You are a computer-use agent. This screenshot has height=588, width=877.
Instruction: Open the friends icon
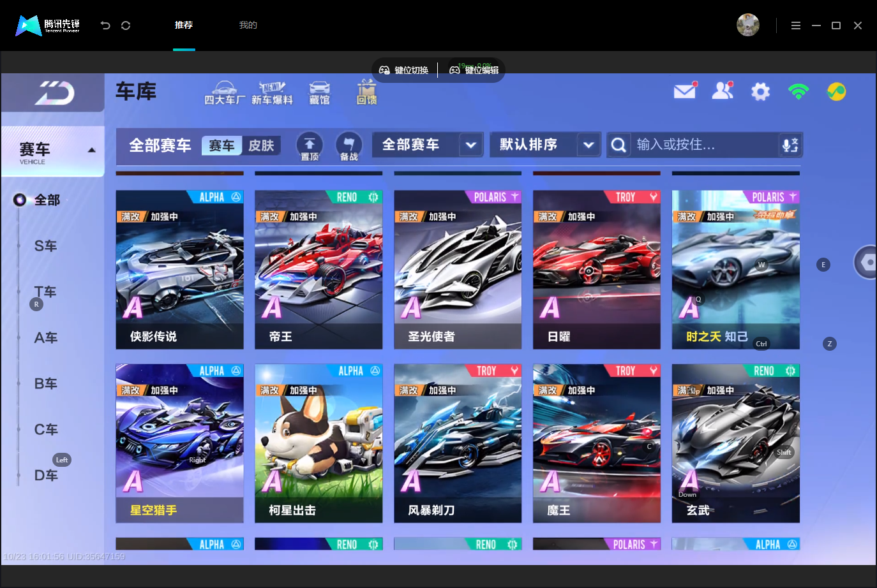pyautogui.click(x=723, y=91)
